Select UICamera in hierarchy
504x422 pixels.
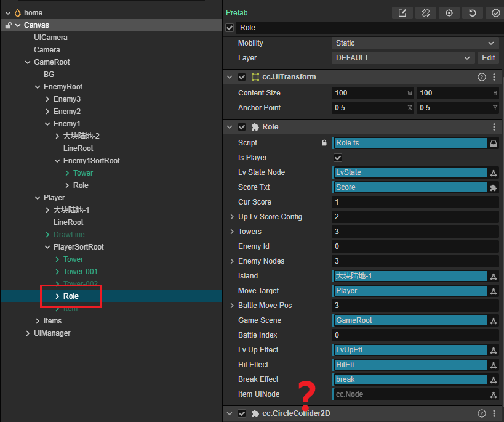pos(50,38)
